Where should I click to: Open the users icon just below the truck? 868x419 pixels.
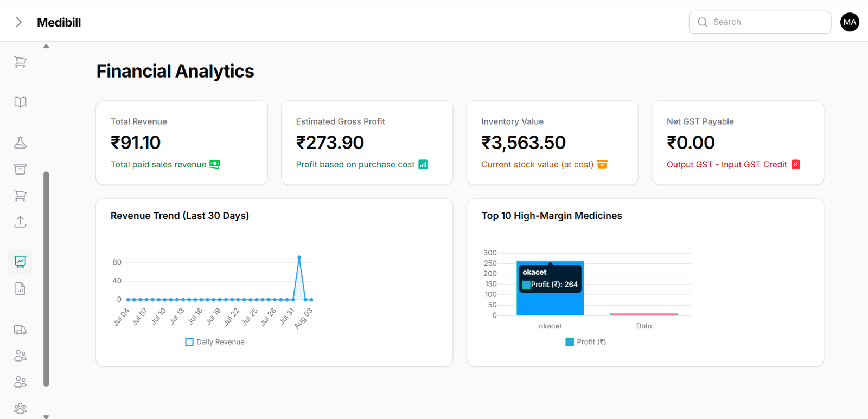pyautogui.click(x=20, y=356)
